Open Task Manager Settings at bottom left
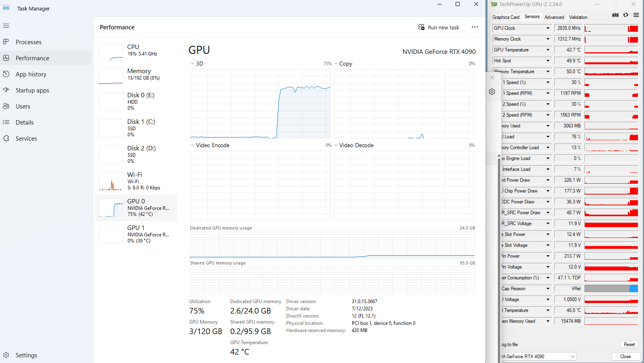Viewport: 644px width, 363px height. pyautogui.click(x=26, y=355)
